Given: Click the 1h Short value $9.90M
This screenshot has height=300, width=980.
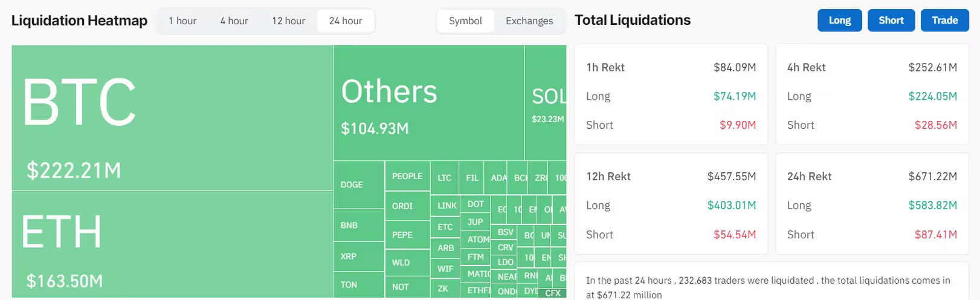Looking at the screenshot, I should coord(738,125).
